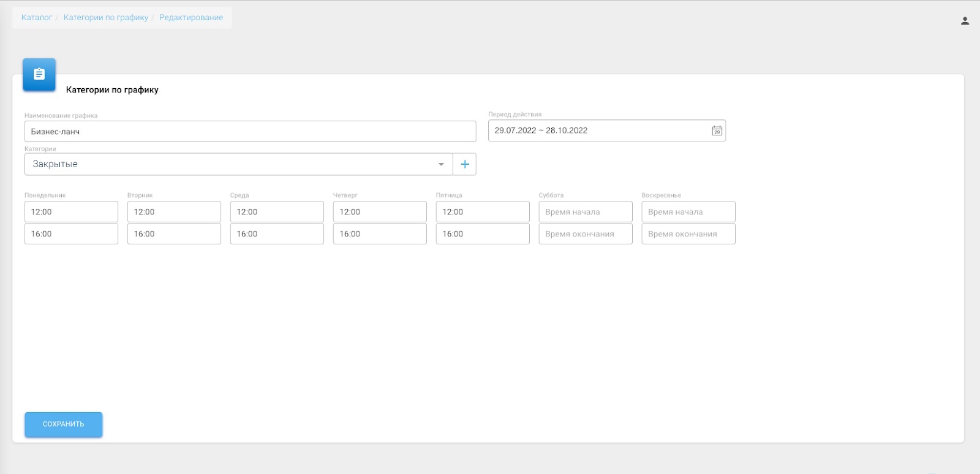Open the Закрытые category select box

pyautogui.click(x=233, y=164)
